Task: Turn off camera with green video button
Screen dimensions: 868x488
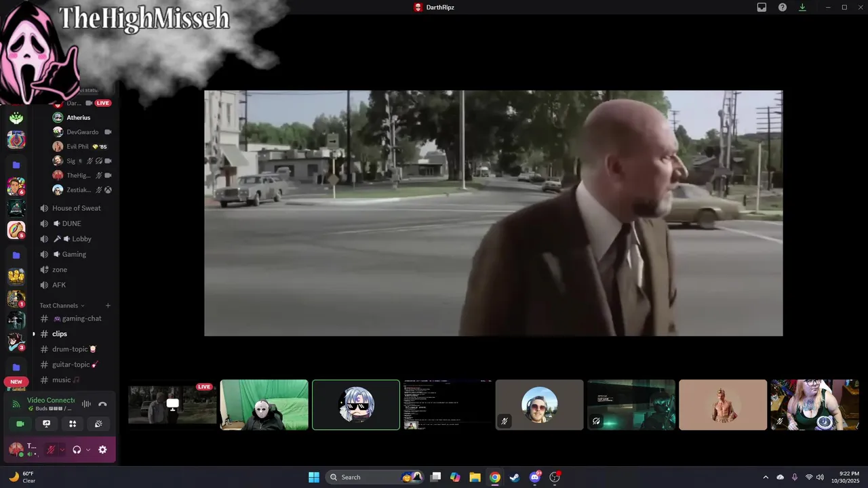Action: click(20, 424)
